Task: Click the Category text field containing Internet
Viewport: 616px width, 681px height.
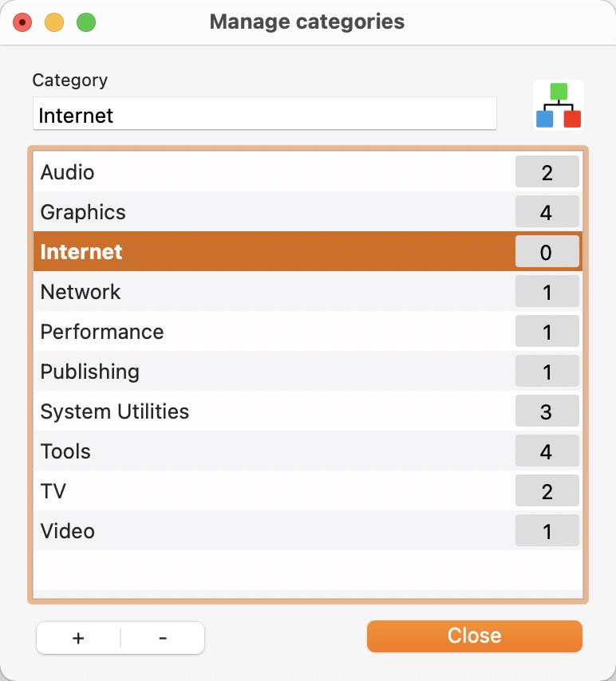Action: point(265,114)
